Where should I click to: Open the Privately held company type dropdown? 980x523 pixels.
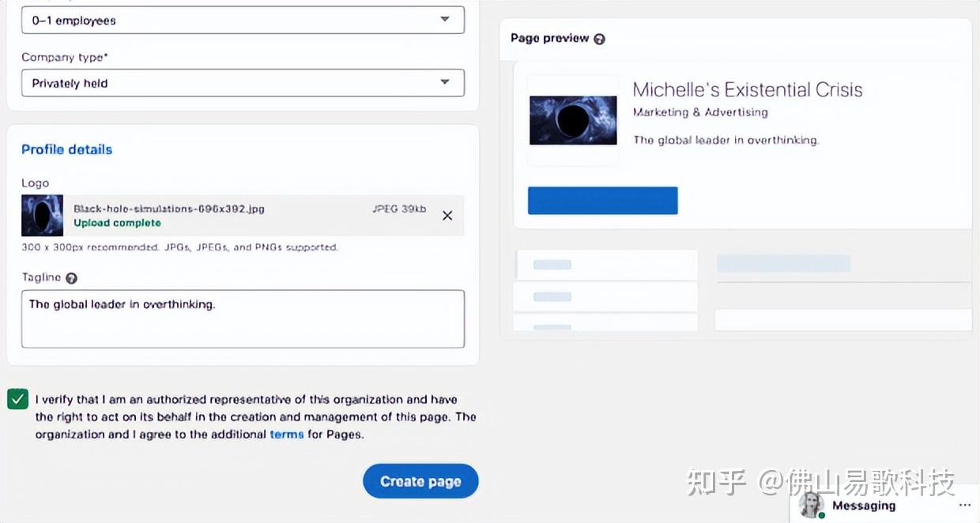(x=243, y=83)
